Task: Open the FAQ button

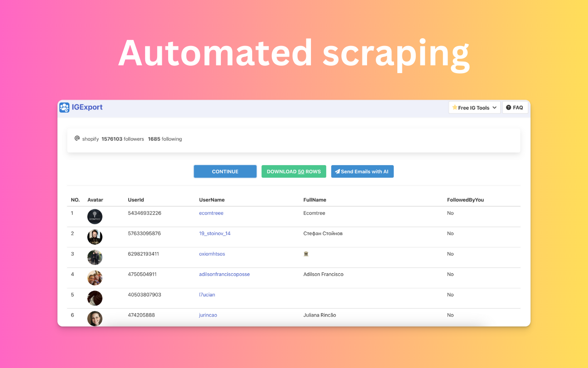Action: point(515,108)
